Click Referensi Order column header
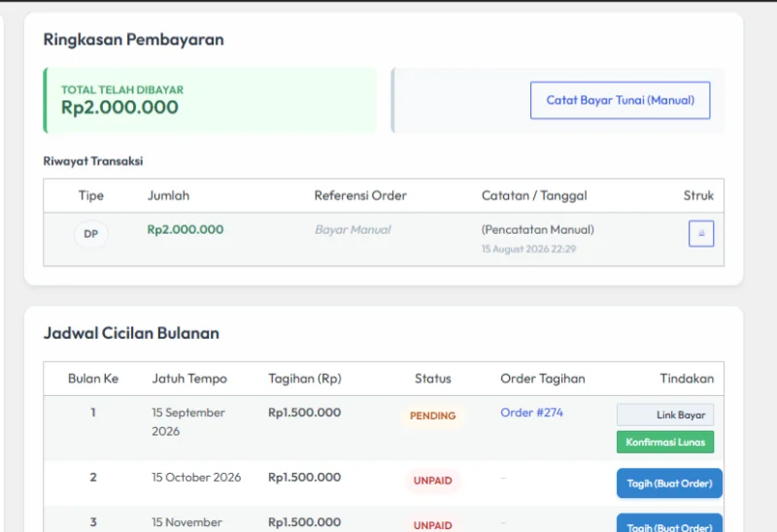The width and height of the screenshot is (777, 532). tap(360, 195)
